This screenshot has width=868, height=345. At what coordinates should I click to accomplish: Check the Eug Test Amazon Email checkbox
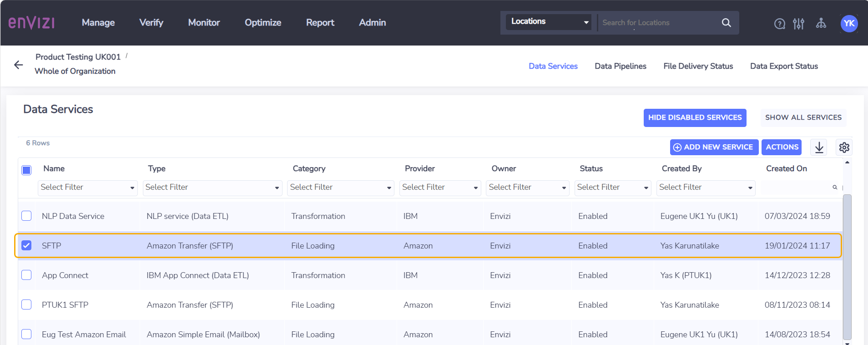pyautogui.click(x=26, y=334)
